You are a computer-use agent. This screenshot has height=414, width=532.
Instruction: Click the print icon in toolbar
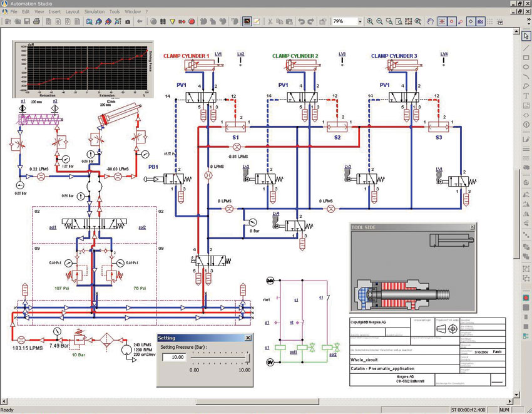coord(37,21)
